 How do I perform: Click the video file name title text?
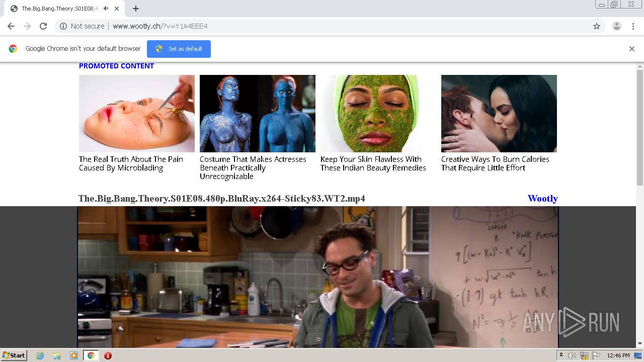pyautogui.click(x=222, y=199)
